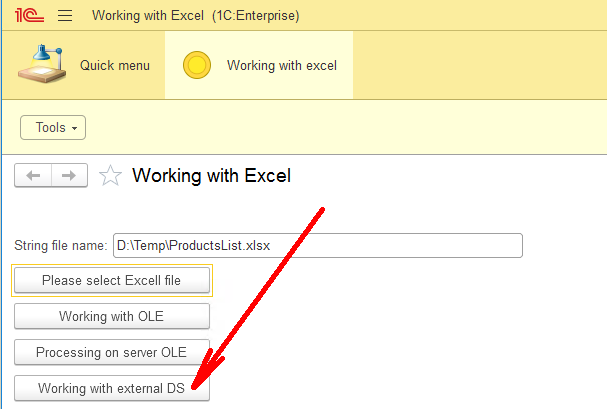
Task: Go forward with the right arrow
Action: 69,176
